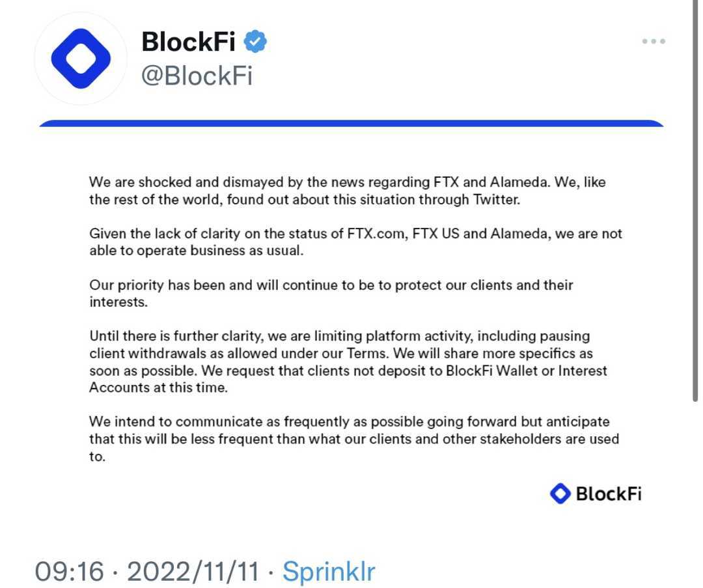Image resolution: width=703 pixels, height=588 pixels.
Task: Click the word "Twitter" in the statement
Action: 496,199
